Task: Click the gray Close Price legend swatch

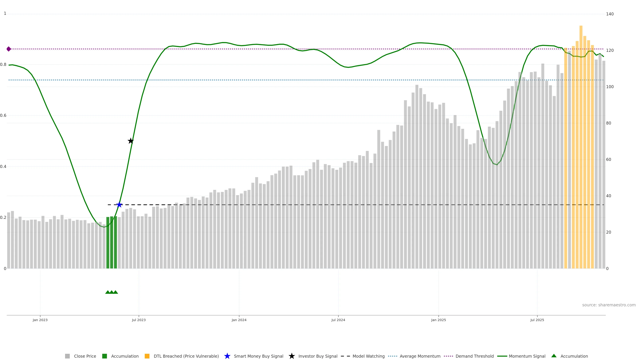Action: pos(67,356)
